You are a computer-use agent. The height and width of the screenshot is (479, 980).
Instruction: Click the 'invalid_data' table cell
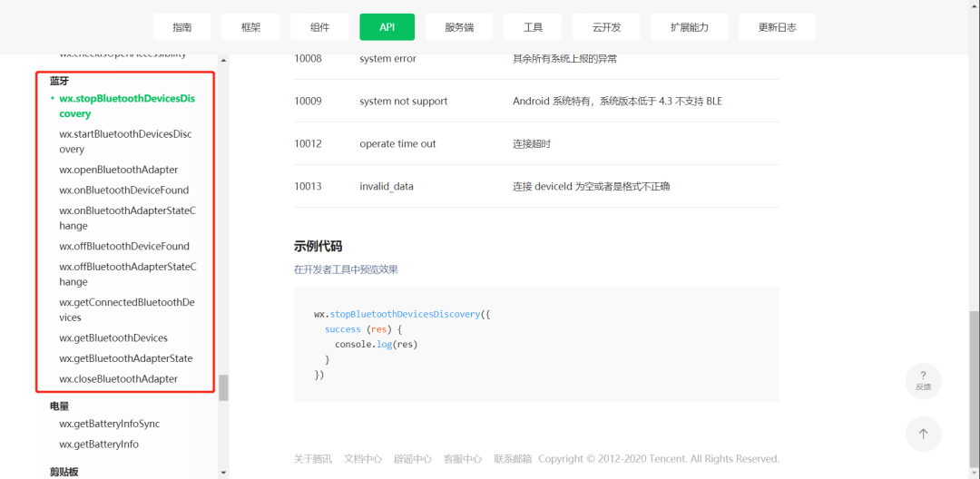(387, 186)
